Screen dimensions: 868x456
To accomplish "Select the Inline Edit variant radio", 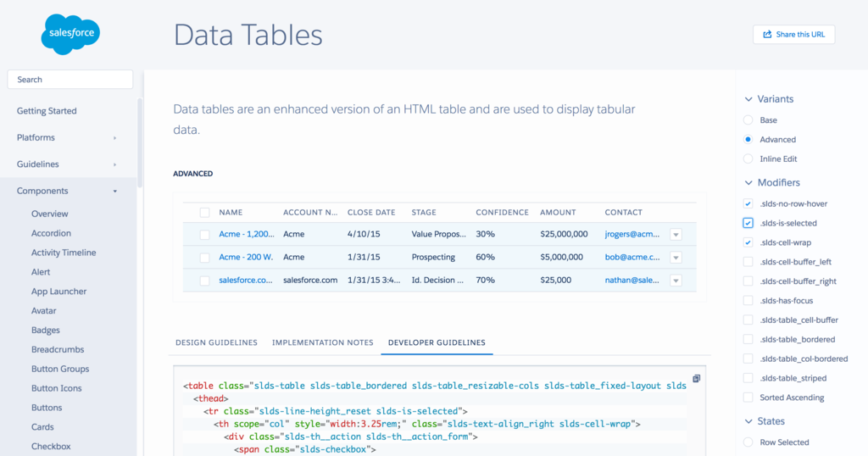I will [748, 158].
